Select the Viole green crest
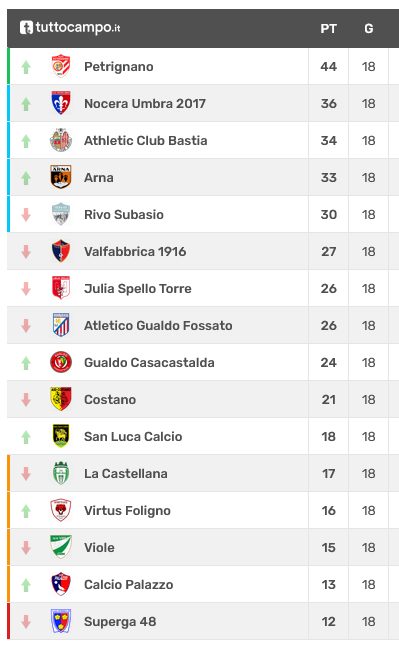399x653 pixels. [61, 547]
